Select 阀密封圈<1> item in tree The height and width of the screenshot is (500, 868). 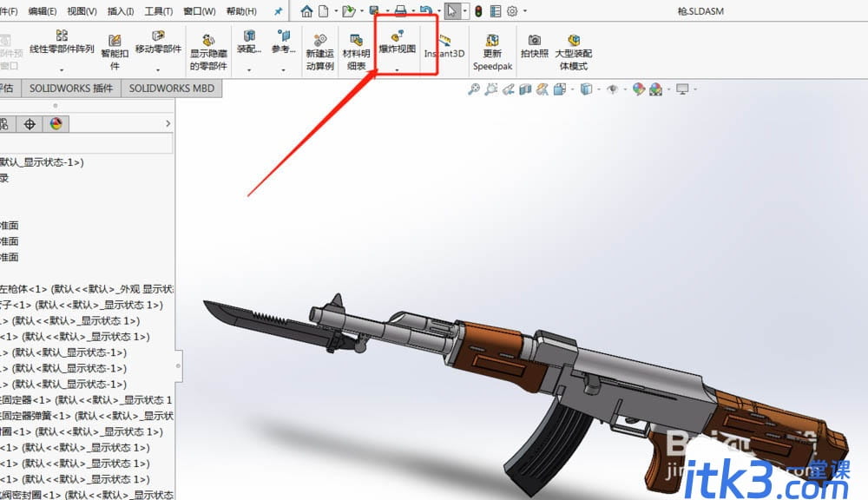pyautogui.click(x=86, y=495)
